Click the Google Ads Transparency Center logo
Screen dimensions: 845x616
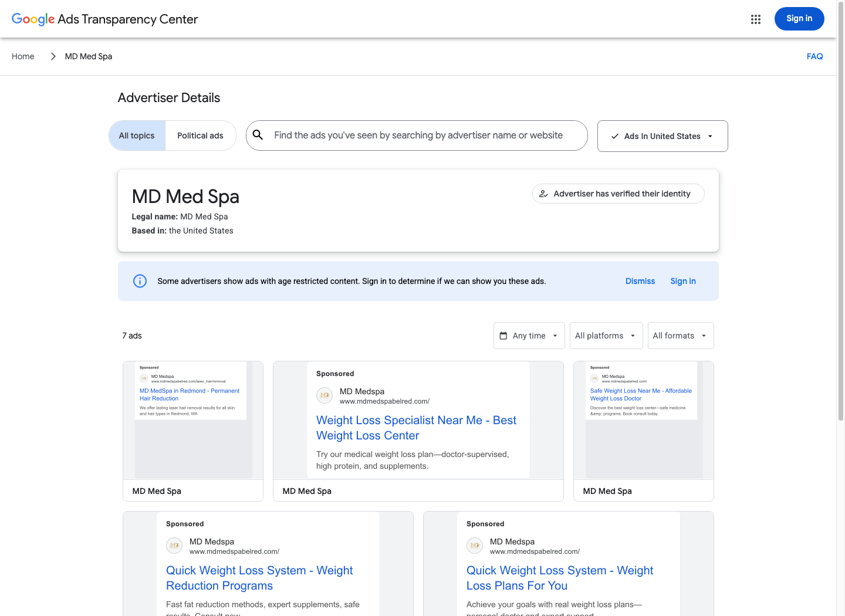(105, 19)
